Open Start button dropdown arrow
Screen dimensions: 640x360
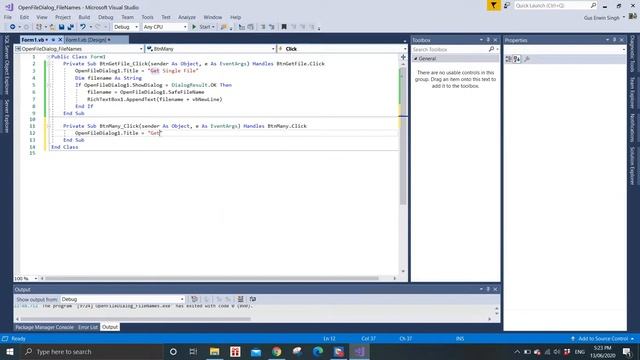(x=213, y=27)
